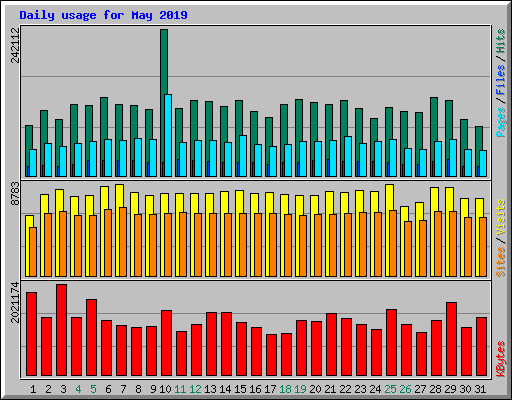This screenshot has width=512, height=400.
Task: Click day label 10 on the x-axis
Action: (x=165, y=389)
